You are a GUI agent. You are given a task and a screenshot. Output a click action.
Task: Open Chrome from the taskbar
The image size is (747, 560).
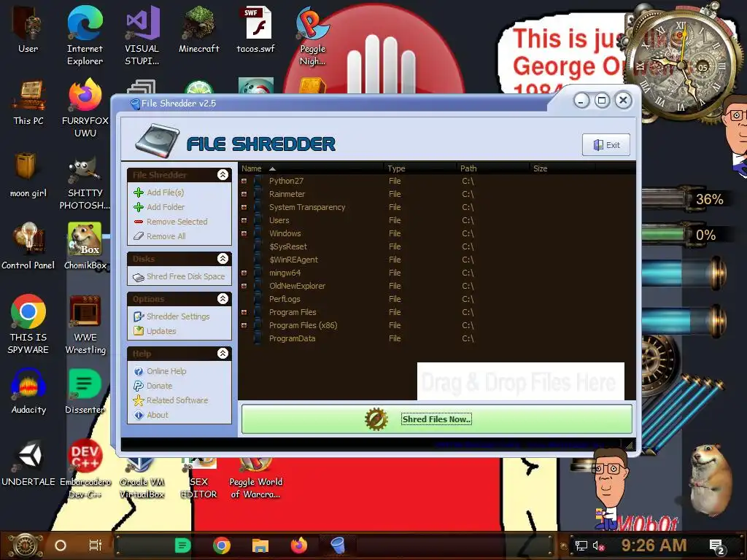click(x=222, y=545)
